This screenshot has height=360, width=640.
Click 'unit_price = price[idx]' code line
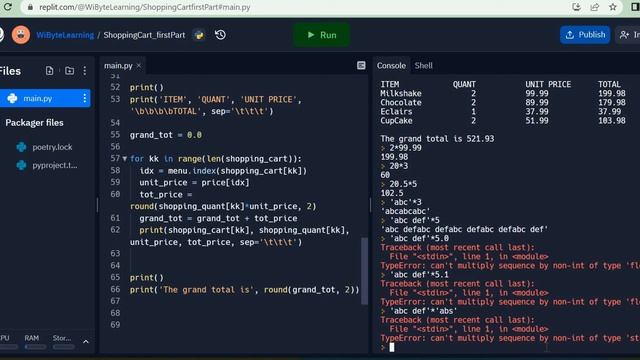click(194, 182)
